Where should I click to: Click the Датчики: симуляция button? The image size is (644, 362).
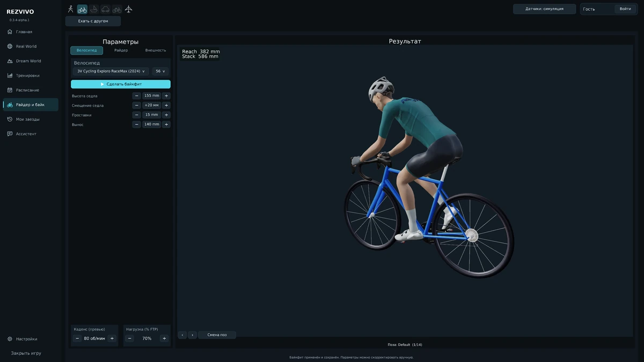pos(544,9)
